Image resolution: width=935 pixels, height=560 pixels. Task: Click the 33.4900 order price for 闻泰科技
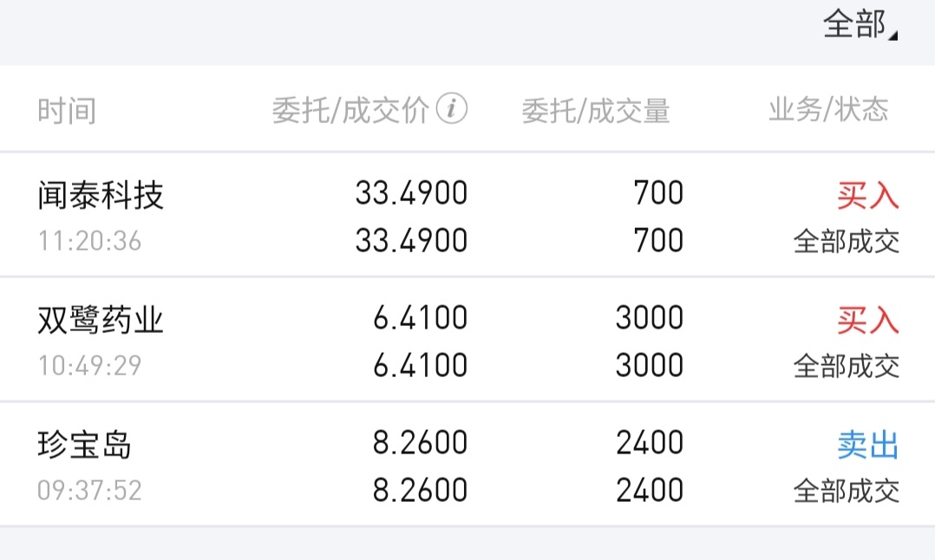coord(411,193)
